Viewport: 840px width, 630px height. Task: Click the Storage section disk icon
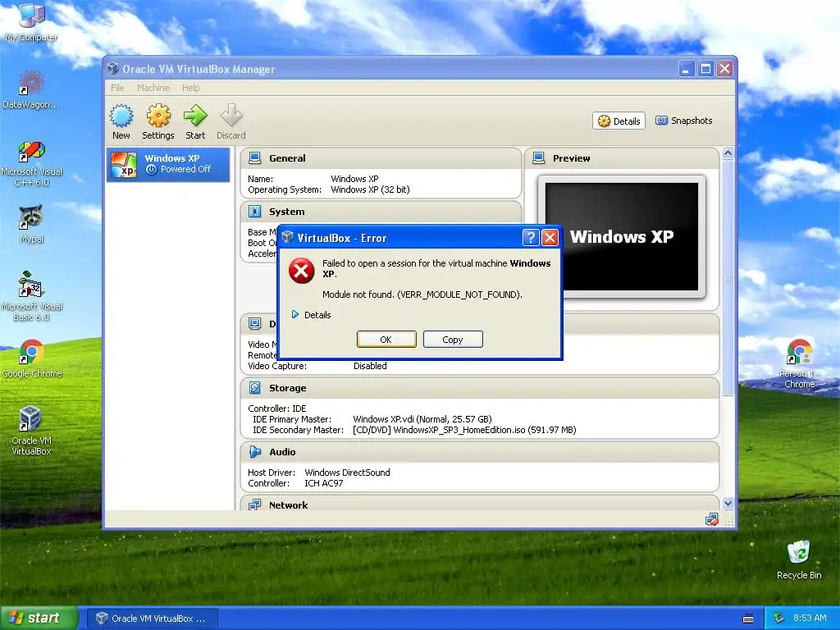(x=255, y=388)
